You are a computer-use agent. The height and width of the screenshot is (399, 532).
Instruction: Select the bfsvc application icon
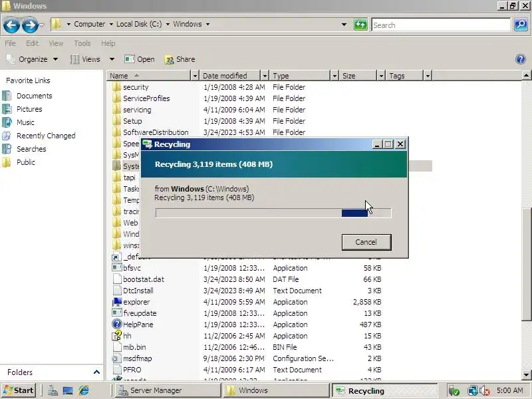(x=117, y=267)
